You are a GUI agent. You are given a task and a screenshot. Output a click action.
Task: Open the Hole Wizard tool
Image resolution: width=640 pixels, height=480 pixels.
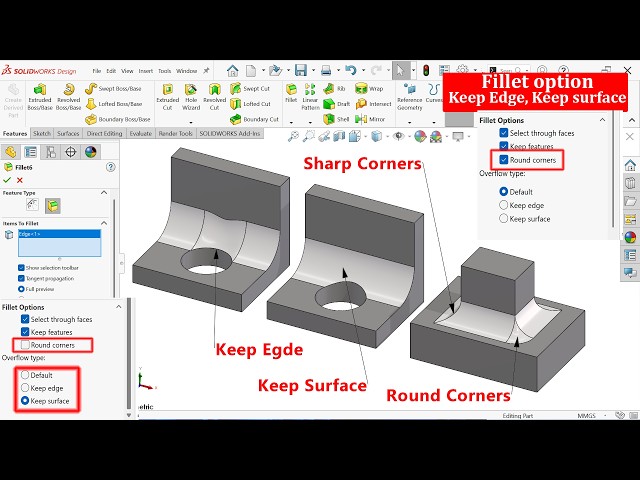click(191, 97)
